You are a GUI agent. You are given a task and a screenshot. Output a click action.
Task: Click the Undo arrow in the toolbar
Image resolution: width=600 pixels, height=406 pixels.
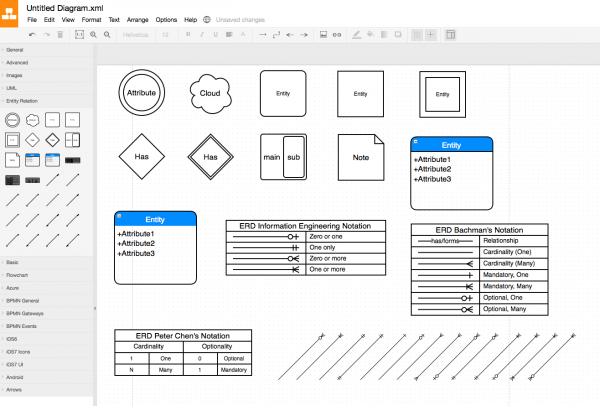[x=32, y=34]
